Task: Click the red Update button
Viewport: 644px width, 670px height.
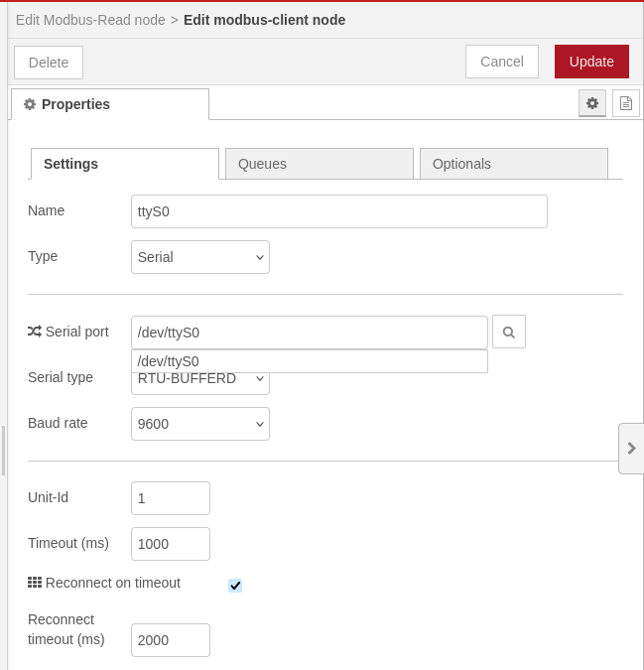Action: click(591, 62)
